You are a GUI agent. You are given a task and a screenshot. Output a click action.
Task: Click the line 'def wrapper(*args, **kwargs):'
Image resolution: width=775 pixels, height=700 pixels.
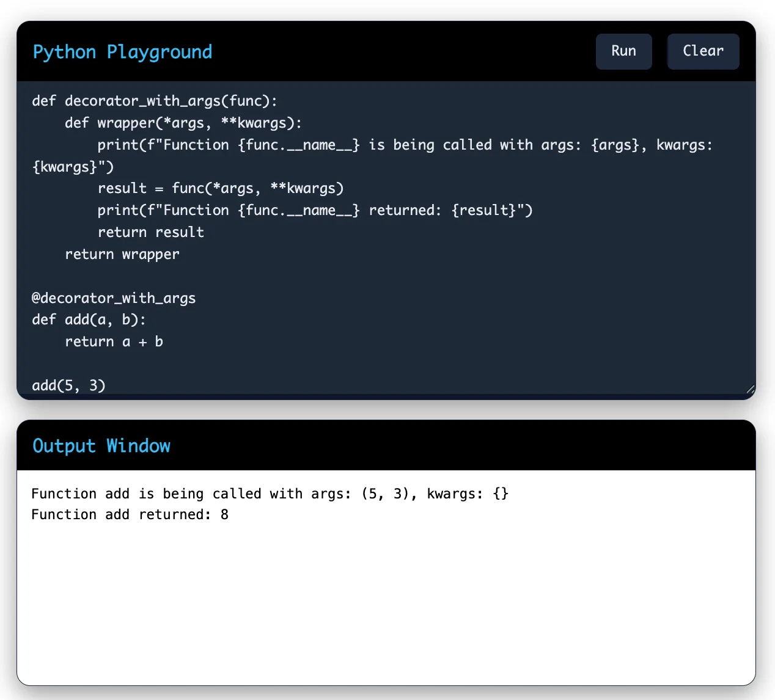click(183, 123)
